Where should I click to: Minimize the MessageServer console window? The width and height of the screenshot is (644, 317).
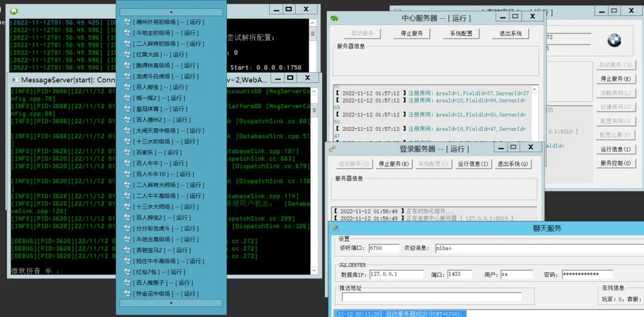point(277,77)
